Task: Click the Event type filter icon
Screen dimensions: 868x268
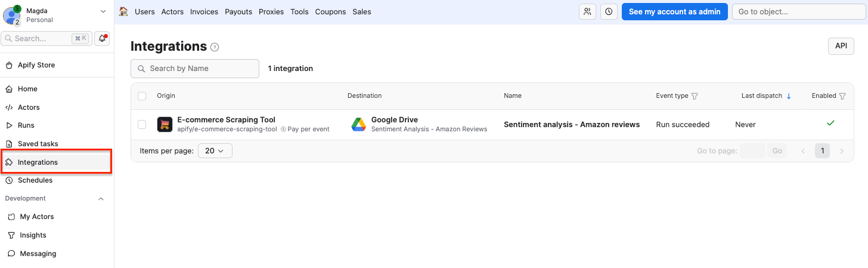Action: (x=695, y=96)
